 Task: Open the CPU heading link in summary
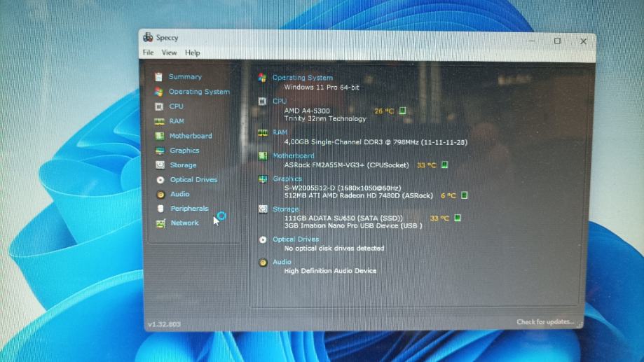click(280, 101)
